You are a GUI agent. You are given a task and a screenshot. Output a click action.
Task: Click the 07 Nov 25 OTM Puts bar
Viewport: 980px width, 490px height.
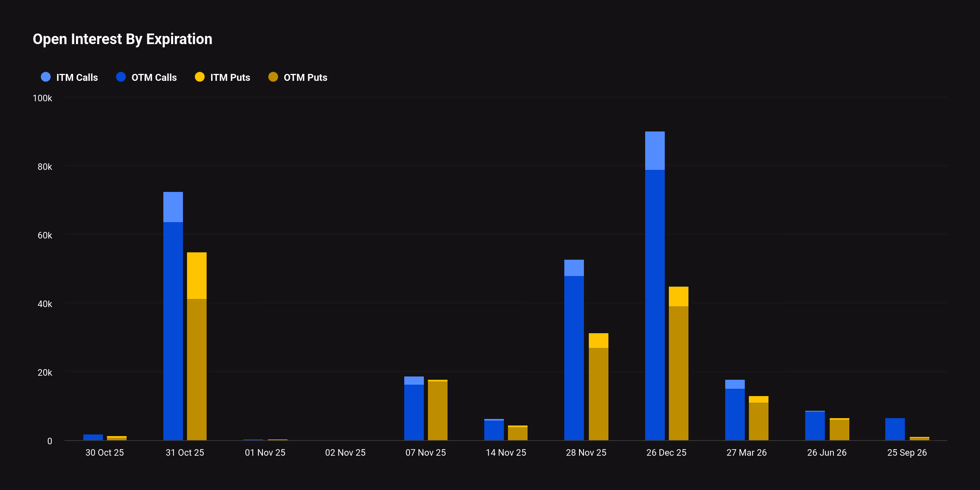tap(437, 410)
